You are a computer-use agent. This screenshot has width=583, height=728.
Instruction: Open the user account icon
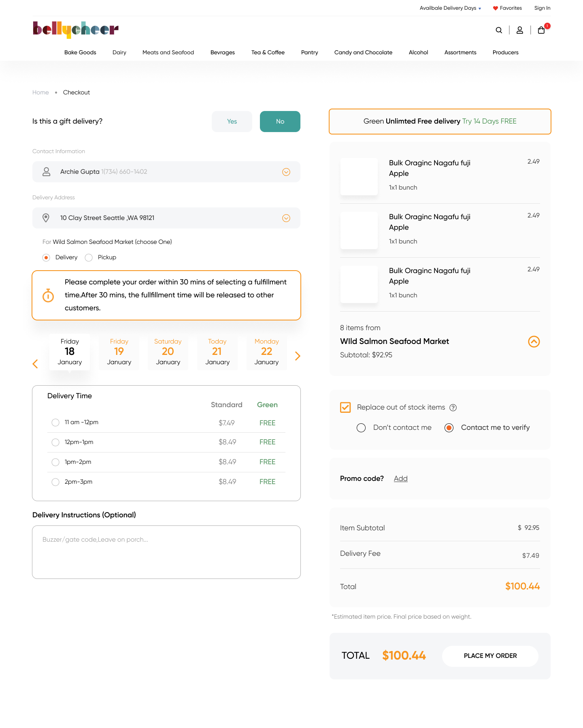coord(520,30)
